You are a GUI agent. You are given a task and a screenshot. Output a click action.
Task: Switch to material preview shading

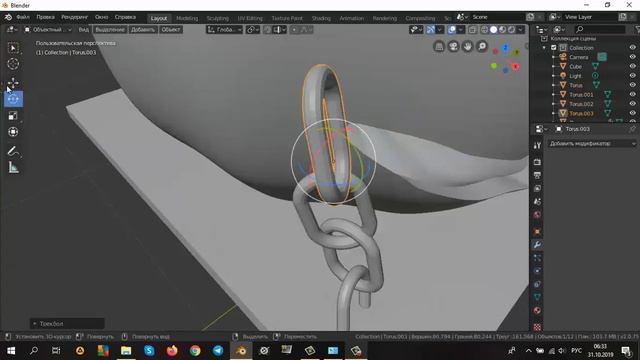(502, 30)
